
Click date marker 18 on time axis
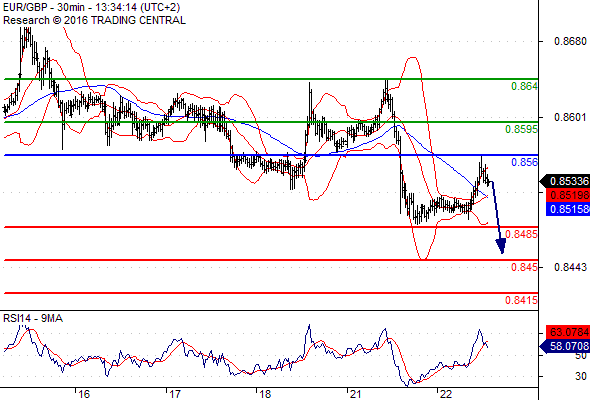coord(265,394)
